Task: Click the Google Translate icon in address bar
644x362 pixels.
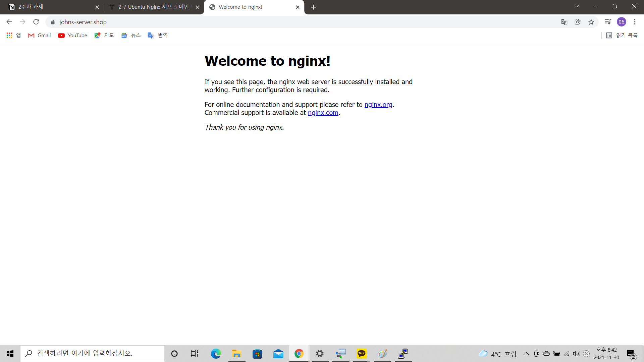Action: pos(564,22)
